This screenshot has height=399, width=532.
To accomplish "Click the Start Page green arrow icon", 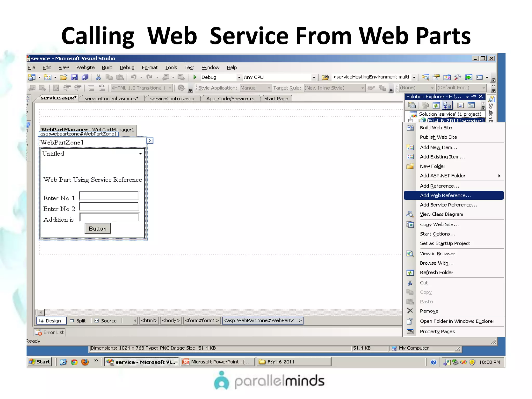I will [469, 77].
